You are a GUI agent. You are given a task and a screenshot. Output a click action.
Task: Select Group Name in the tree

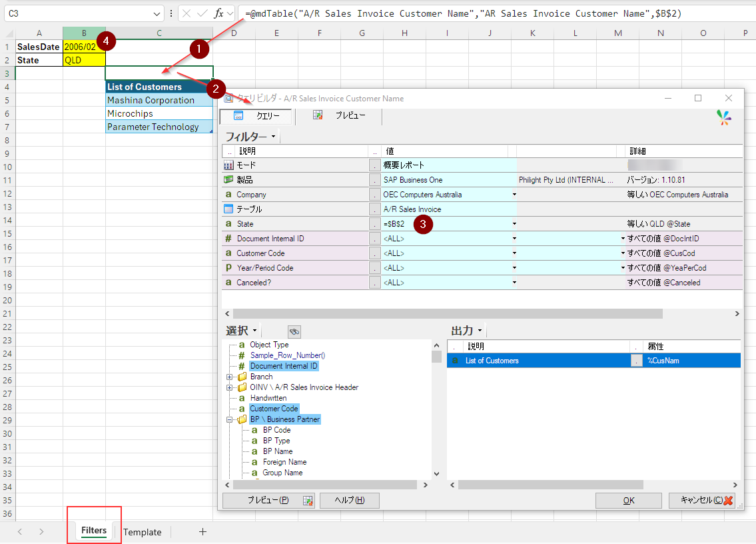282,473
